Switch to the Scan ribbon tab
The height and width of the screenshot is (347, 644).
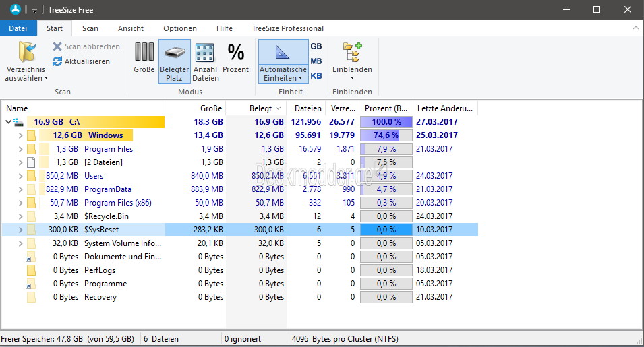(90, 28)
